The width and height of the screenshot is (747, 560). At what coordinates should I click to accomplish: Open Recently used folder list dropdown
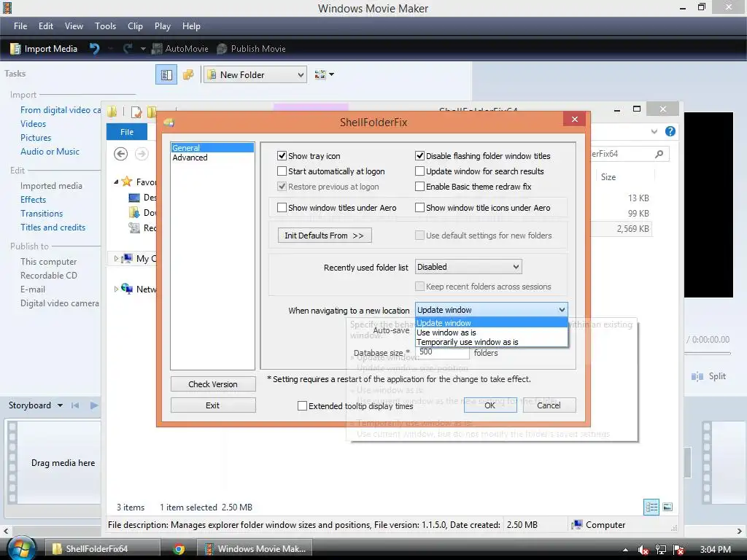[x=468, y=267]
